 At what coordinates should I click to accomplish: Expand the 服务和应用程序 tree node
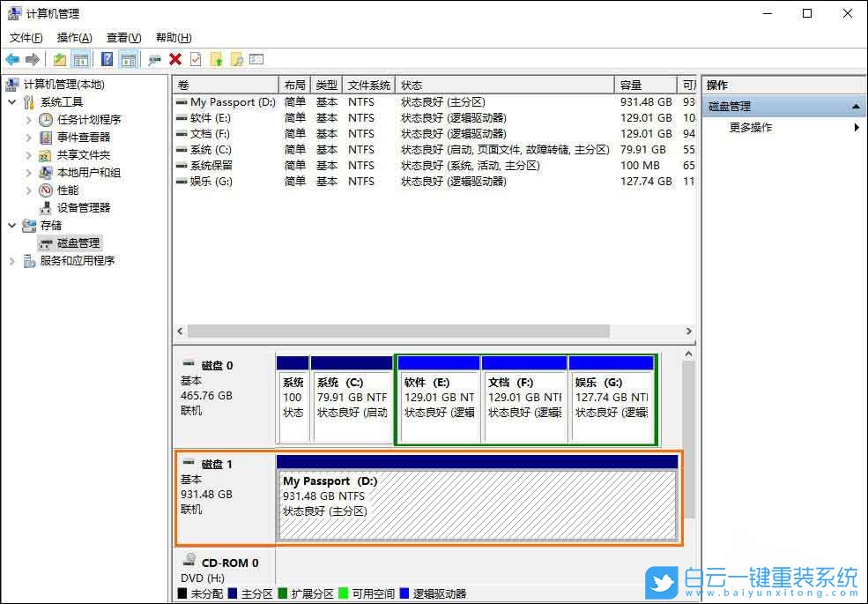click(x=11, y=261)
